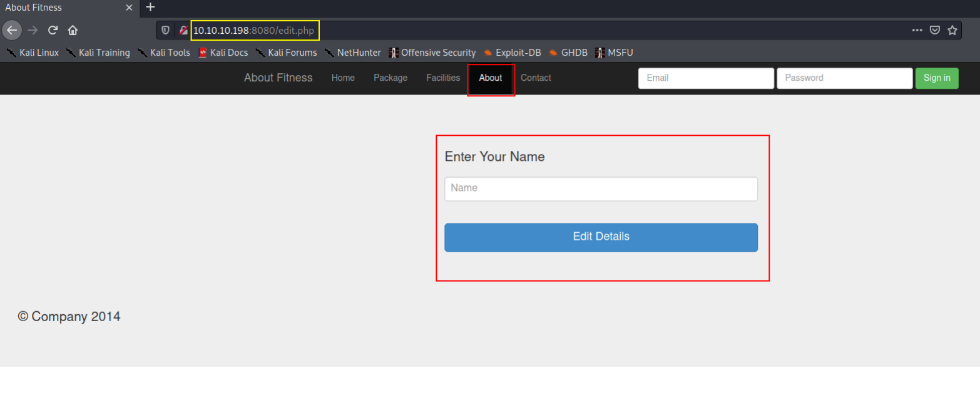This screenshot has width=980, height=400.
Task: Click the © Company 2014 footer text
Action: point(69,317)
